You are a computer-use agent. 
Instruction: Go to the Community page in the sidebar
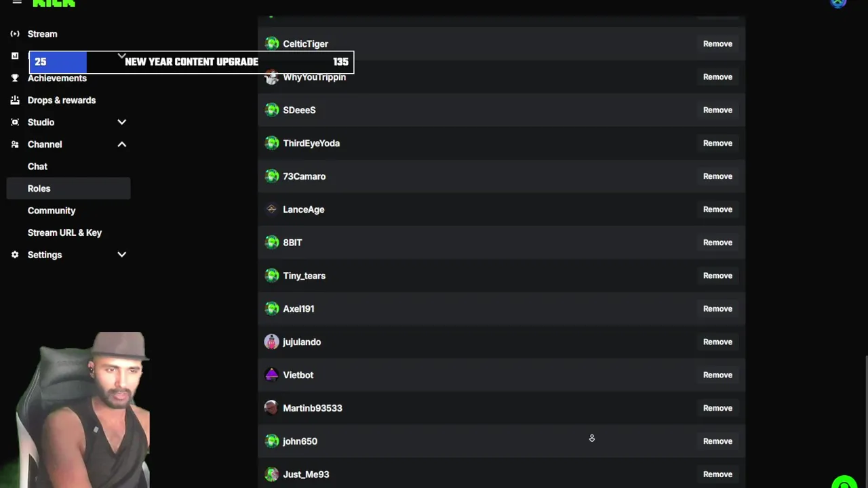click(x=52, y=210)
